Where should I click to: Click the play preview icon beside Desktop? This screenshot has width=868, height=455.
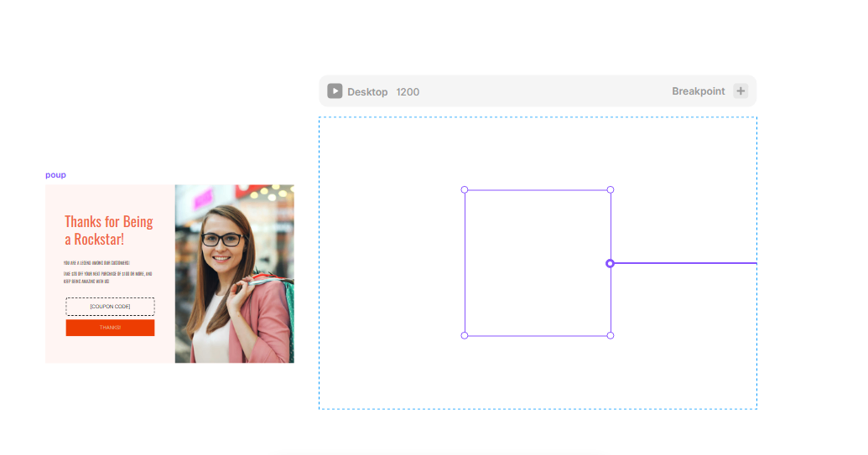click(x=335, y=91)
